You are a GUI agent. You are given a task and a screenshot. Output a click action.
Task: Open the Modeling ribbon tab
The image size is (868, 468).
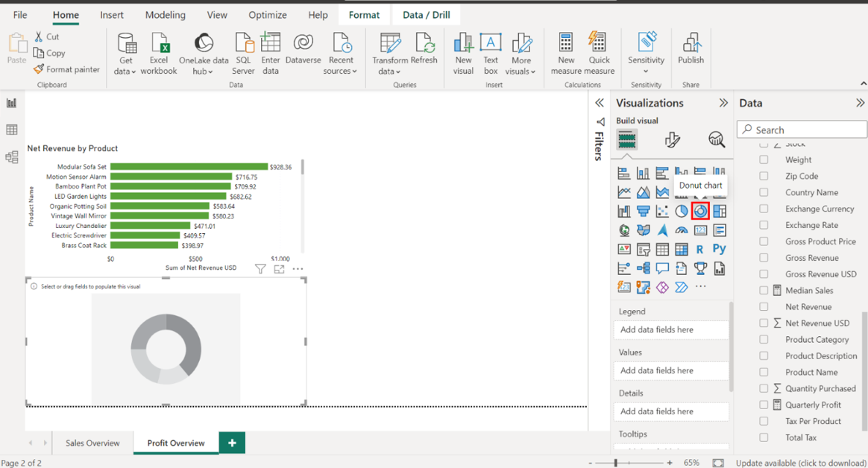[165, 15]
